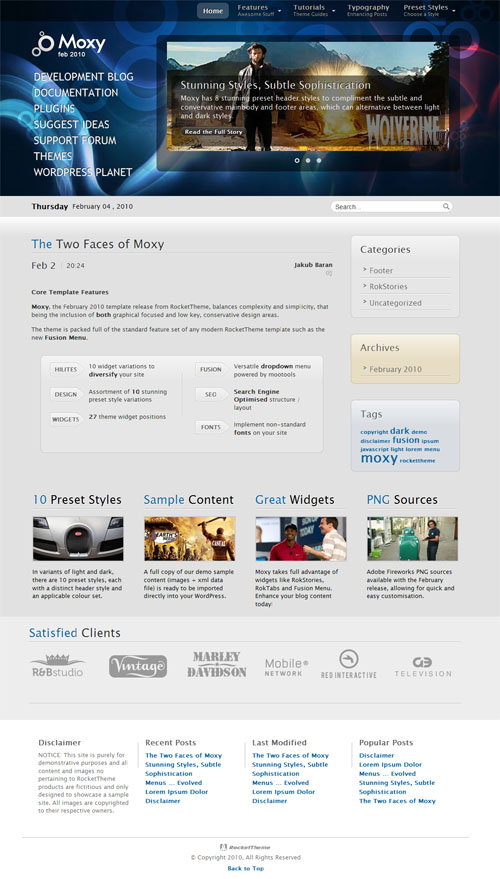
Task: Click the FONTS feature badge
Action: pyautogui.click(x=211, y=427)
